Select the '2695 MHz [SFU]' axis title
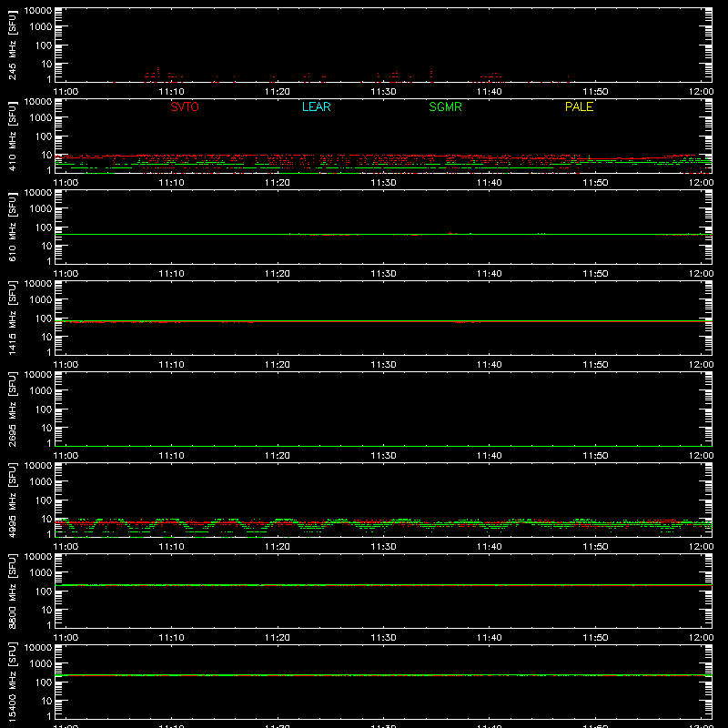The height and width of the screenshot is (728, 728). click(x=12, y=409)
